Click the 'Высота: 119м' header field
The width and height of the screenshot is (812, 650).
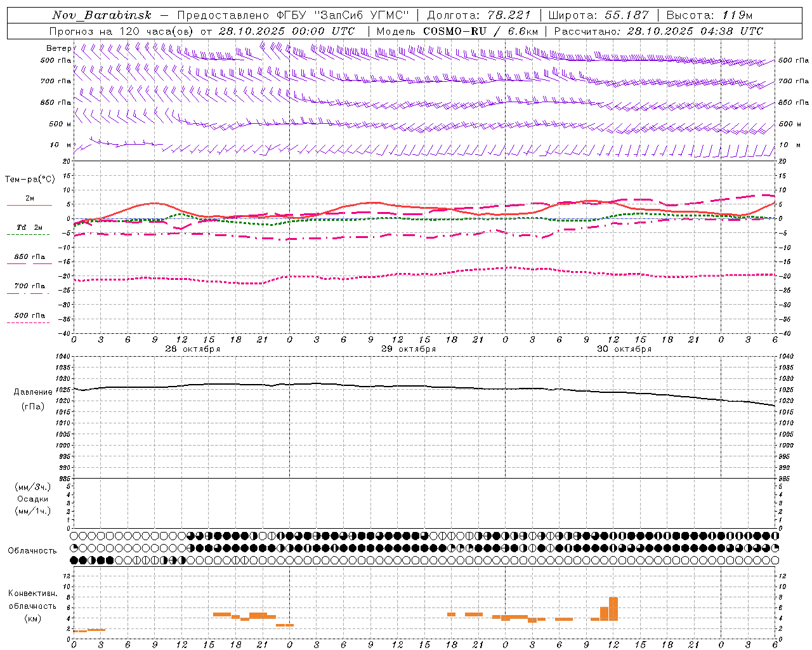[x=709, y=16]
